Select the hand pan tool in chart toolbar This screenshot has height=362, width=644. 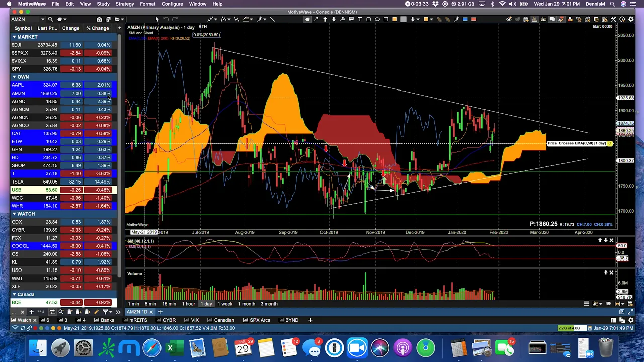pyautogui.click(x=307, y=19)
